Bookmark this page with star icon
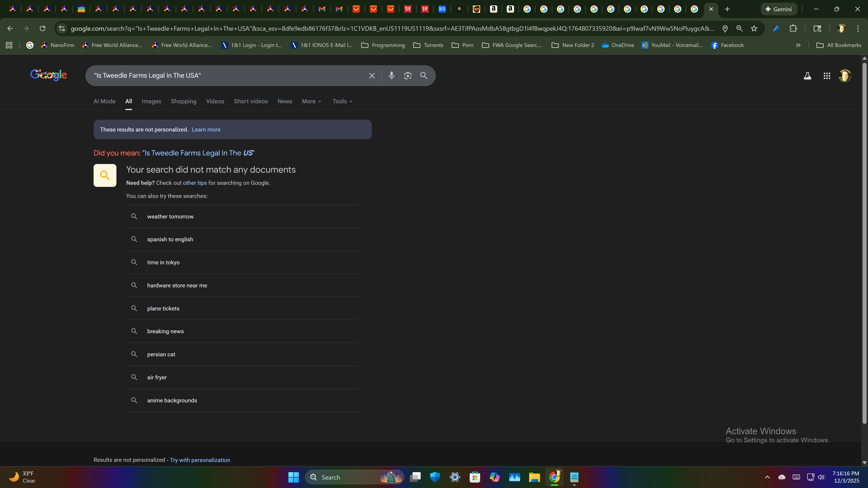Image resolution: width=868 pixels, height=488 pixels. (x=754, y=29)
